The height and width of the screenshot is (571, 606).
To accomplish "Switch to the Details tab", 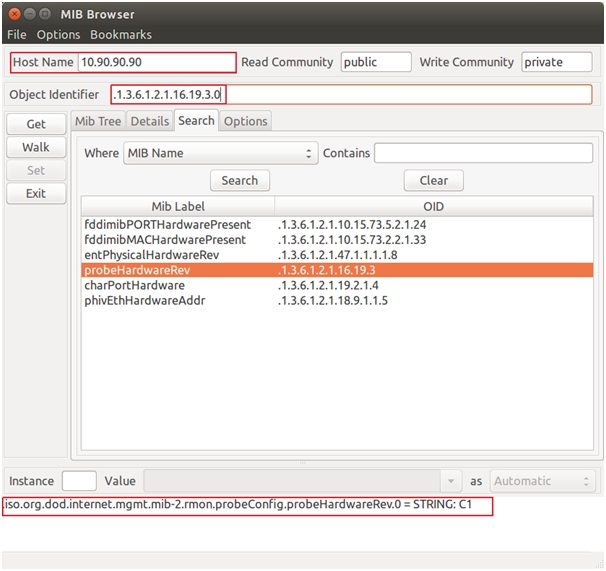I will tap(149, 121).
